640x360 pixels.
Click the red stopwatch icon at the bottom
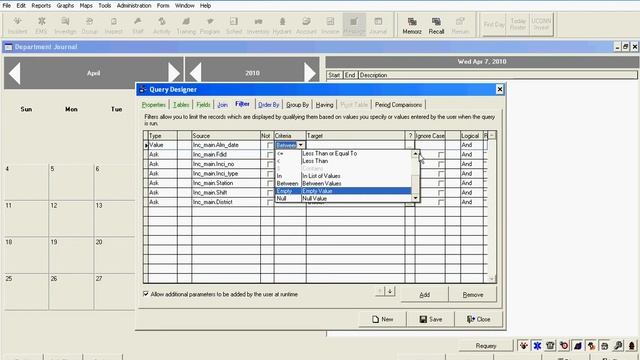pyautogui.click(x=564, y=346)
